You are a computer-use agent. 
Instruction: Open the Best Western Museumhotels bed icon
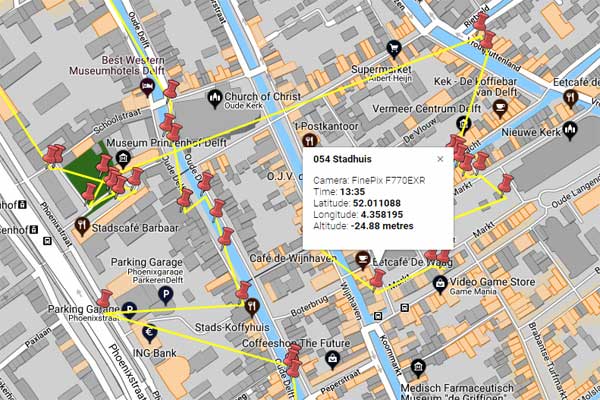pos(147,87)
